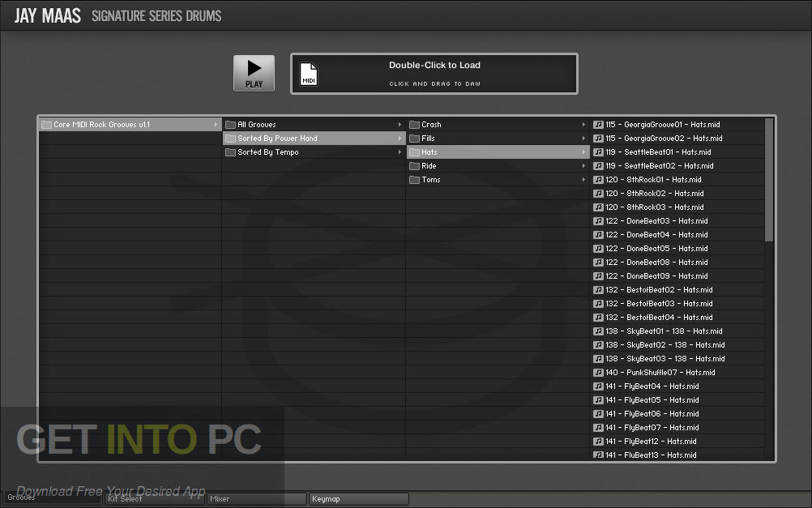Expand arrow next to Sorted By Tempo
Viewport: 812px width, 508px height.
tap(400, 152)
